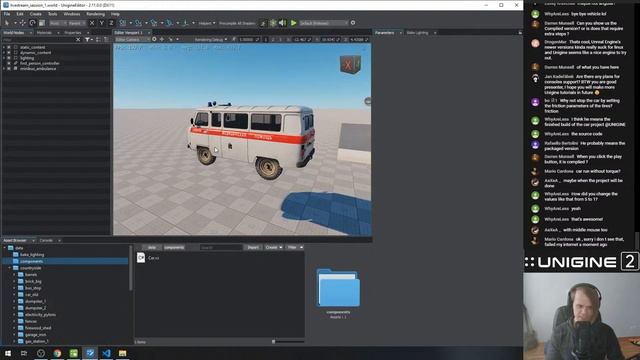
Task: Click camera settings icon next to Editor Camera
Action: click(x=154, y=40)
